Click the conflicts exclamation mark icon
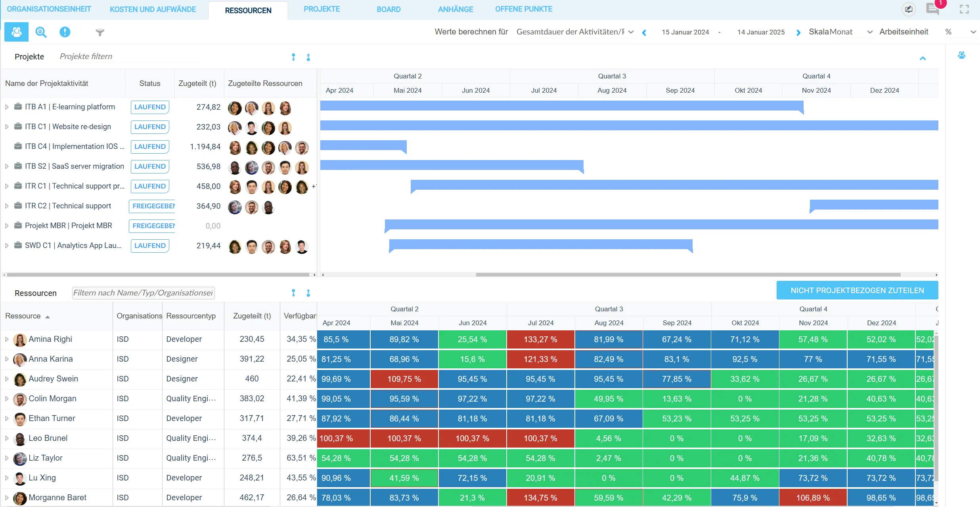The height and width of the screenshot is (507, 980). (x=65, y=32)
